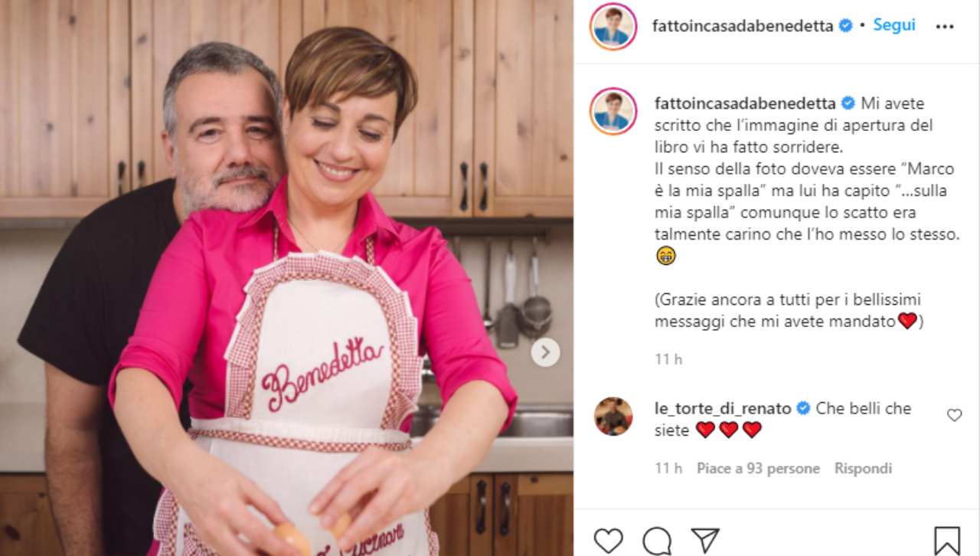Viewport: 980px width, 556px height.
Task: Save post with bookmark icon
Action: 947,541
